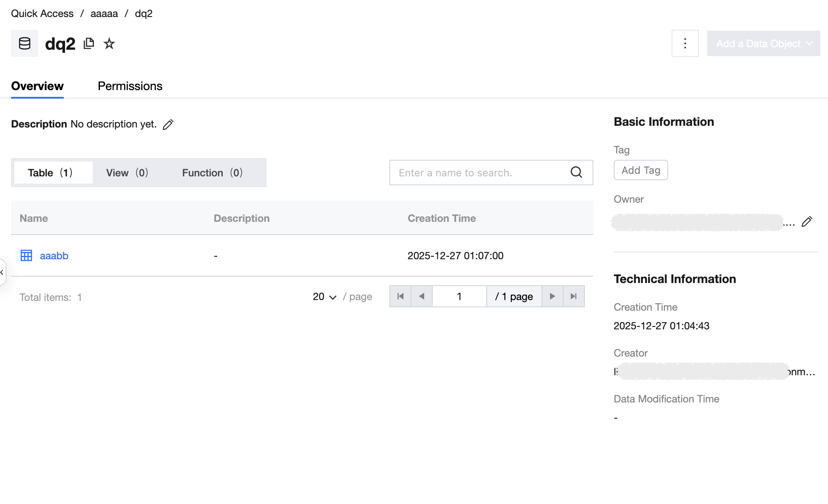Jump to the last page
The width and height of the screenshot is (828, 504).
[573, 296]
